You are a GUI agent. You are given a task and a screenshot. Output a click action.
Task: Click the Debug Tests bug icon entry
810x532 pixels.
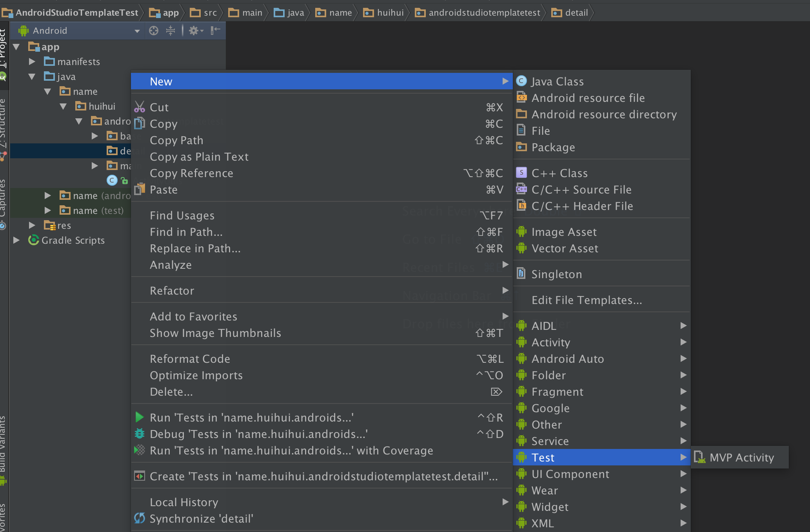pyautogui.click(x=321, y=434)
